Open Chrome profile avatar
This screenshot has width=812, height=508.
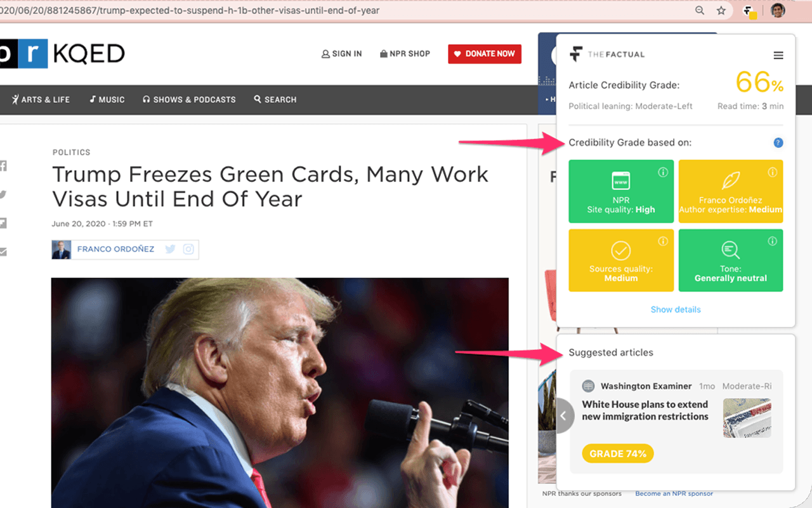(x=778, y=10)
